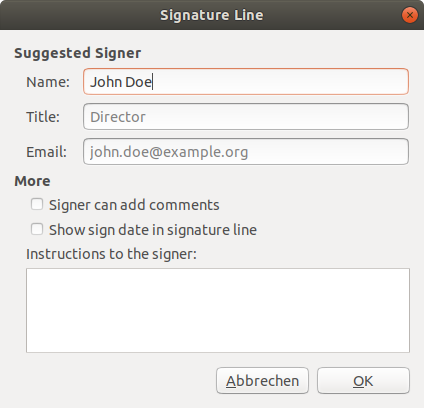424x408 pixels.
Task: Focus the Name input field
Action: pos(246,82)
